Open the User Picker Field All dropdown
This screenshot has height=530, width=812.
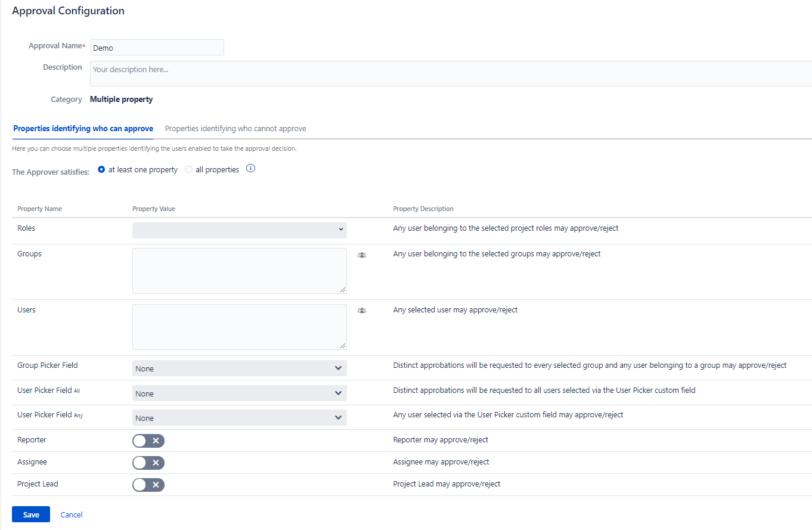tap(239, 393)
